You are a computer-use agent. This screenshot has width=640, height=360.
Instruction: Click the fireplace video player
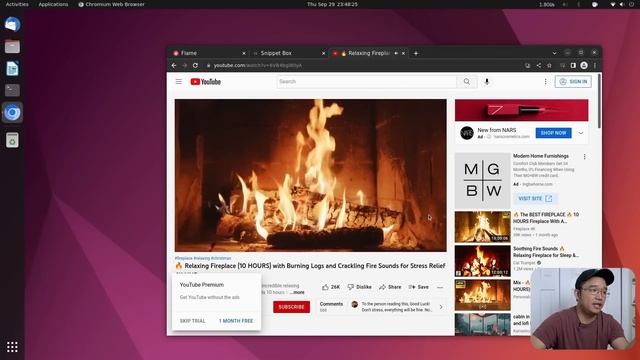(311, 175)
